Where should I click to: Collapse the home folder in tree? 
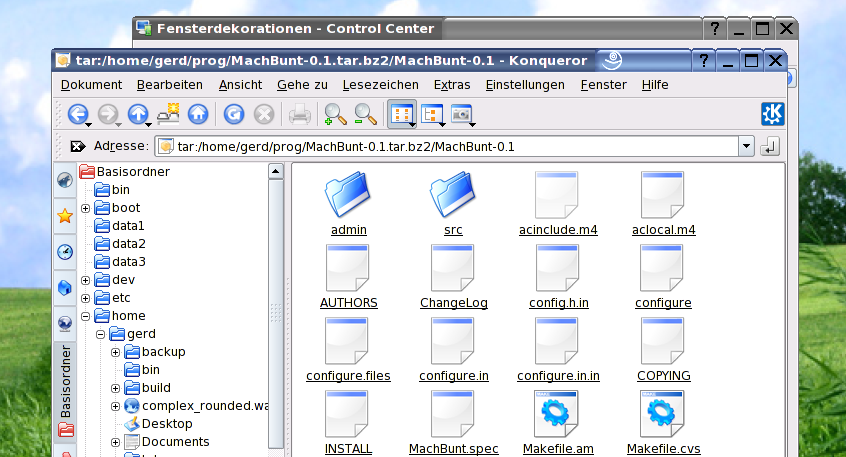pos(85,316)
